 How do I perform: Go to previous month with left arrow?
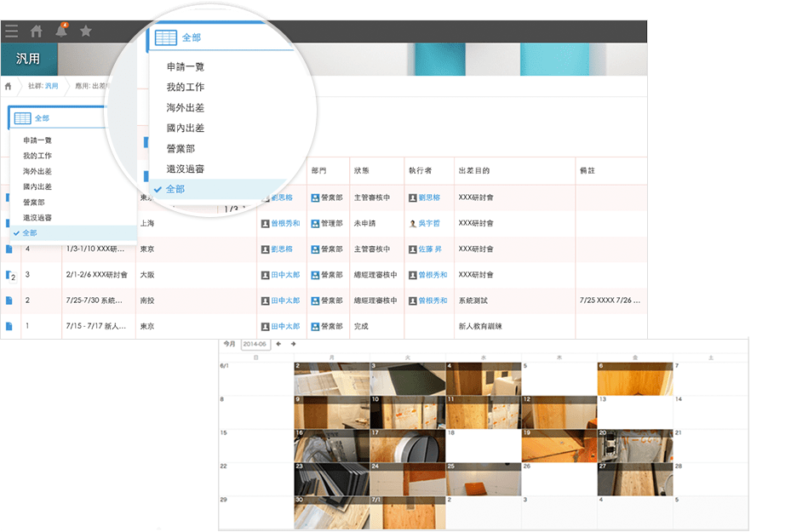click(x=278, y=344)
